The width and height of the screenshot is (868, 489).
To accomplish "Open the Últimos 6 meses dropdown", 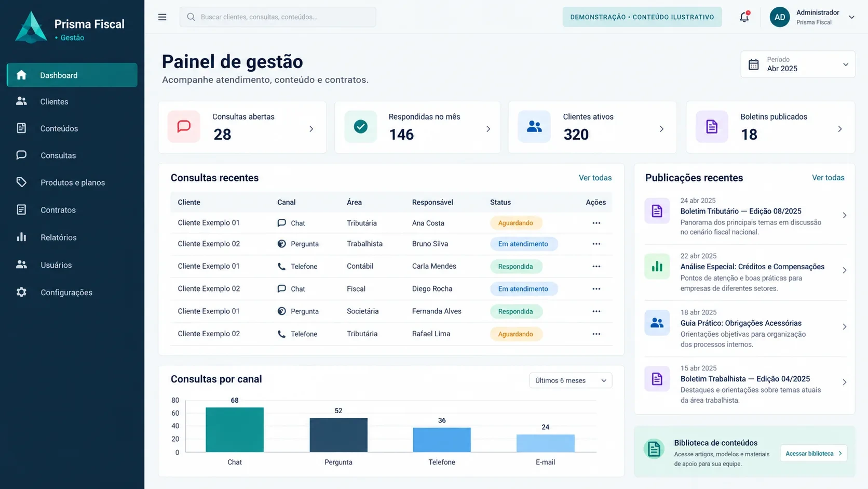I will 571,380.
